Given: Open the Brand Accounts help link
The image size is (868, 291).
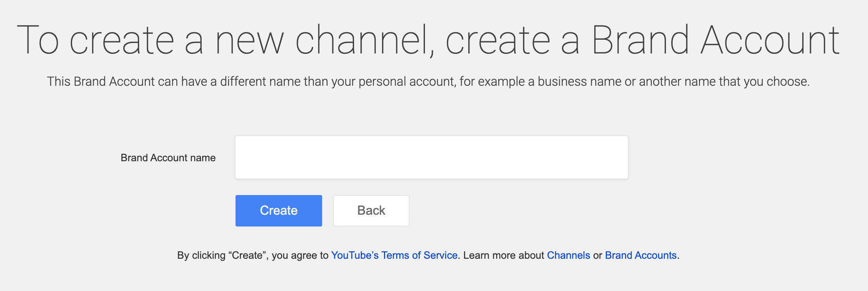Looking at the screenshot, I should (641, 255).
